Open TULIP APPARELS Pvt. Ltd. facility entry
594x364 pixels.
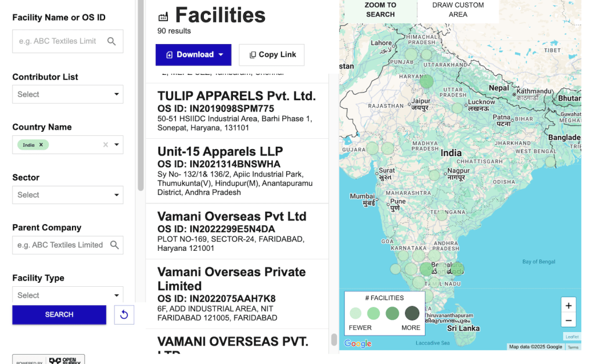pyautogui.click(x=236, y=96)
